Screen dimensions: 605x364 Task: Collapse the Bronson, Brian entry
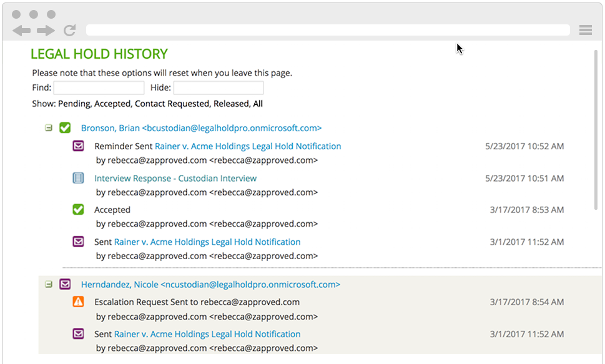click(49, 127)
